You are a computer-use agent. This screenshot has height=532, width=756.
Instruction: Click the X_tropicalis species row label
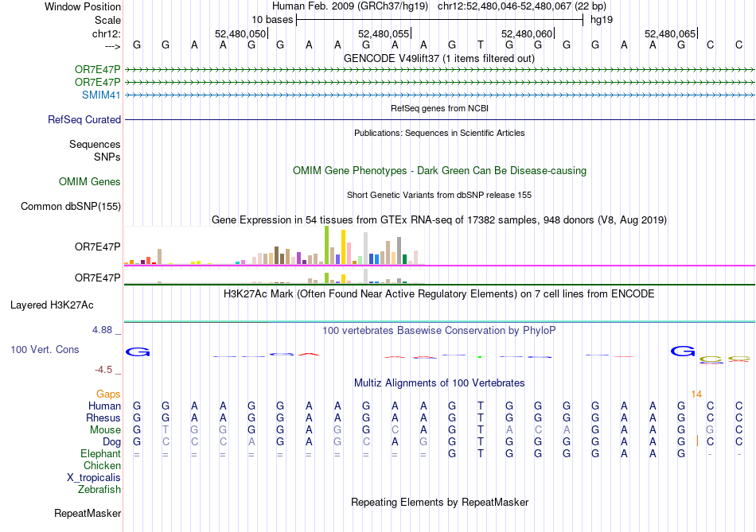(x=94, y=478)
